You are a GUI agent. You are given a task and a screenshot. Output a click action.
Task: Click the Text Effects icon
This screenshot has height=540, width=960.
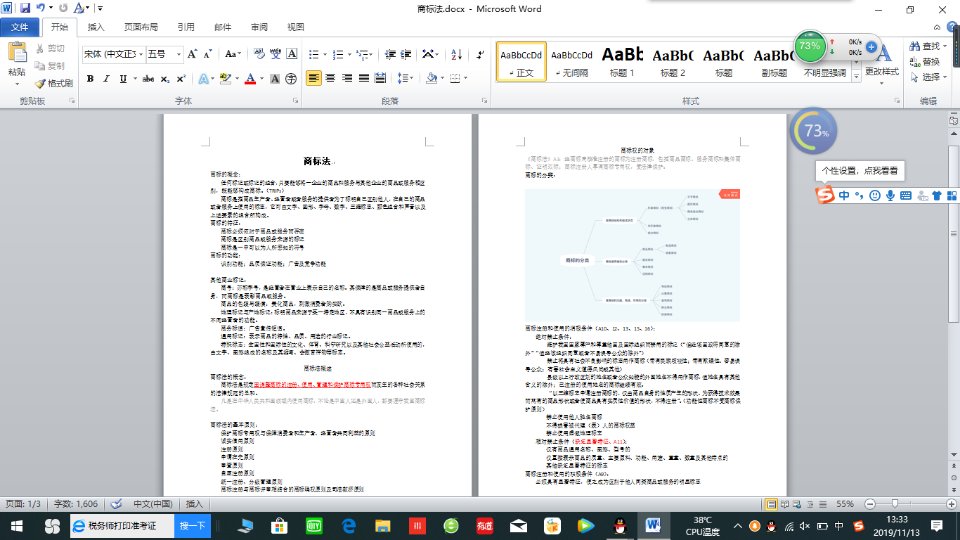pyautogui.click(x=203, y=79)
